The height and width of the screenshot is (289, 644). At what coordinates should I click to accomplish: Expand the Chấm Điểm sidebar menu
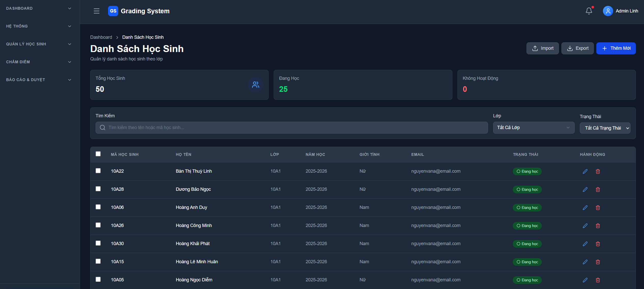pos(38,62)
